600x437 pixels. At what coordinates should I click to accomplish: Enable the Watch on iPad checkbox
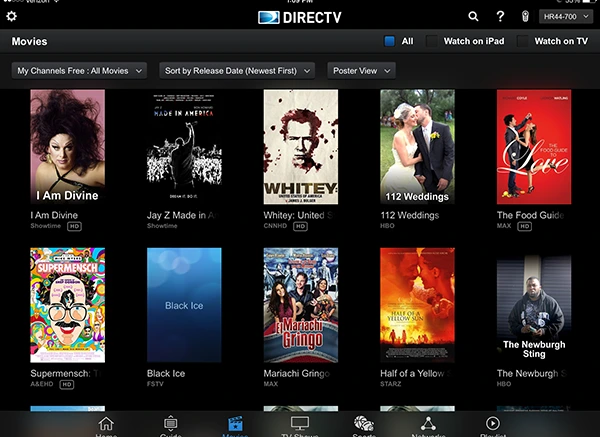[433, 42]
